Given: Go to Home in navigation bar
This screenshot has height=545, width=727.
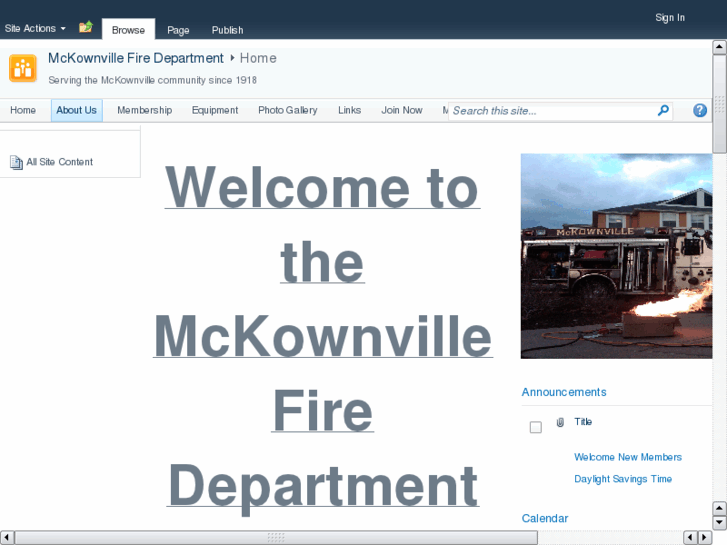Looking at the screenshot, I should pos(23,110).
